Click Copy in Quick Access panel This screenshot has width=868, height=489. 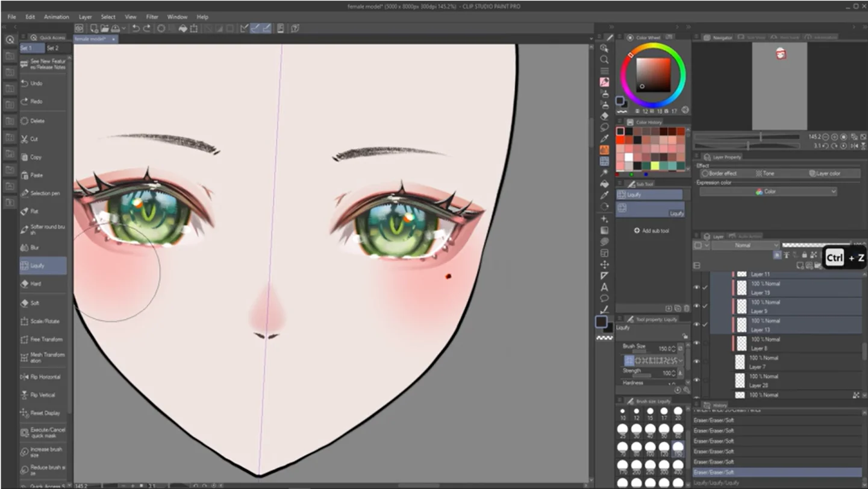tap(43, 157)
